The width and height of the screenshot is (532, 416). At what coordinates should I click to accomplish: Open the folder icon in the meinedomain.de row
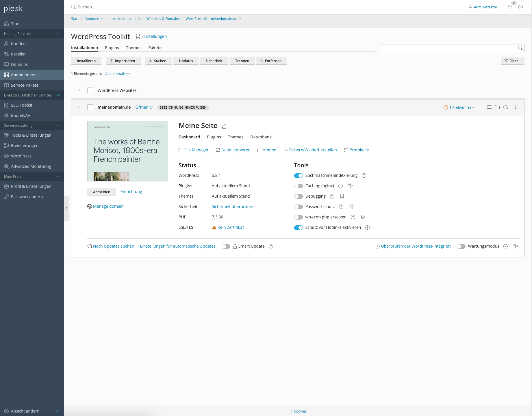497,107
